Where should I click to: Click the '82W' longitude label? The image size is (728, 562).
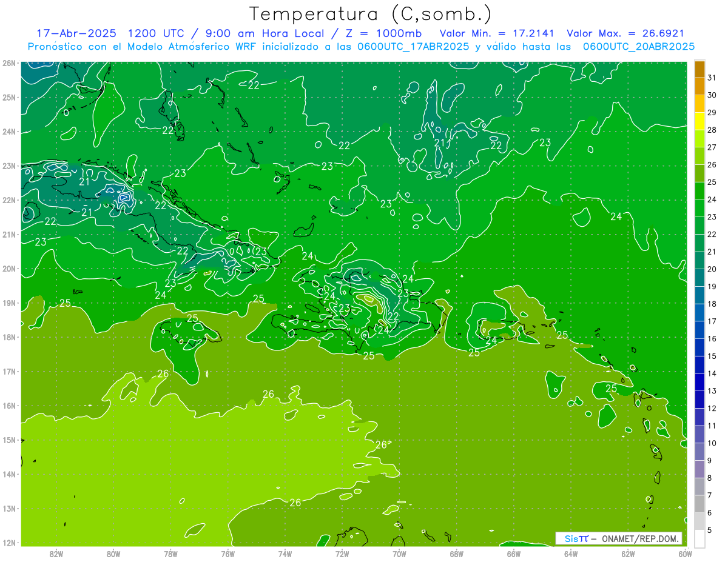[56, 554]
